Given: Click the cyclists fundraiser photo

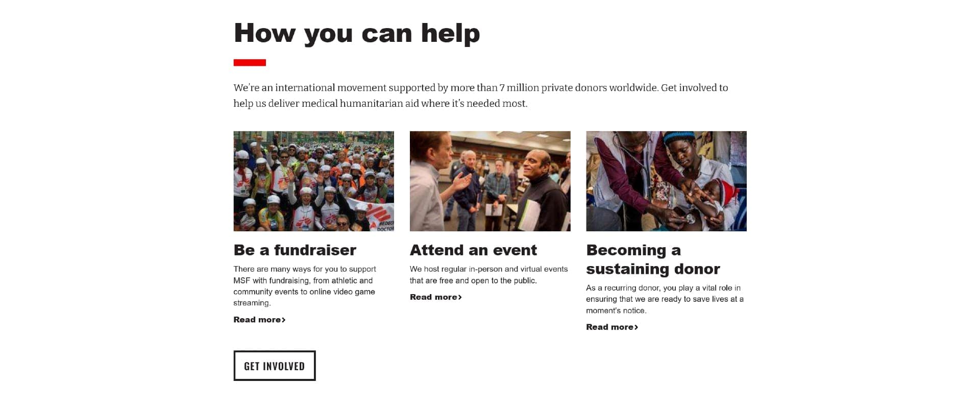Looking at the screenshot, I should point(313,181).
